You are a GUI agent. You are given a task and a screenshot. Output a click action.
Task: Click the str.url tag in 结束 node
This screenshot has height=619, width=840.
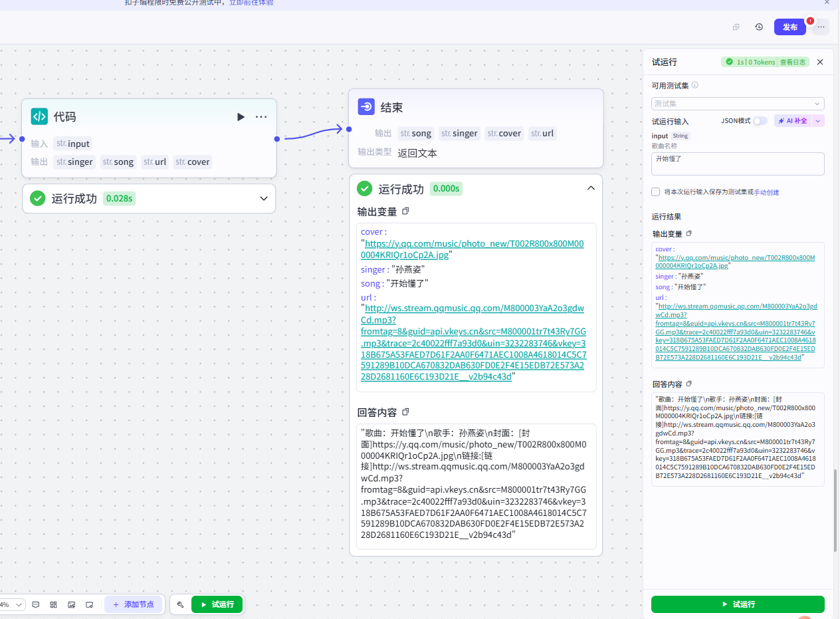(542, 133)
